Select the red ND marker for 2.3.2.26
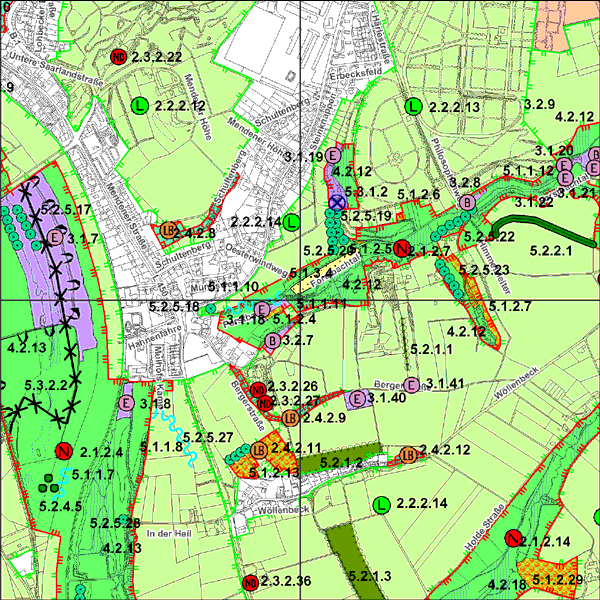The image size is (600, 600). [258, 390]
